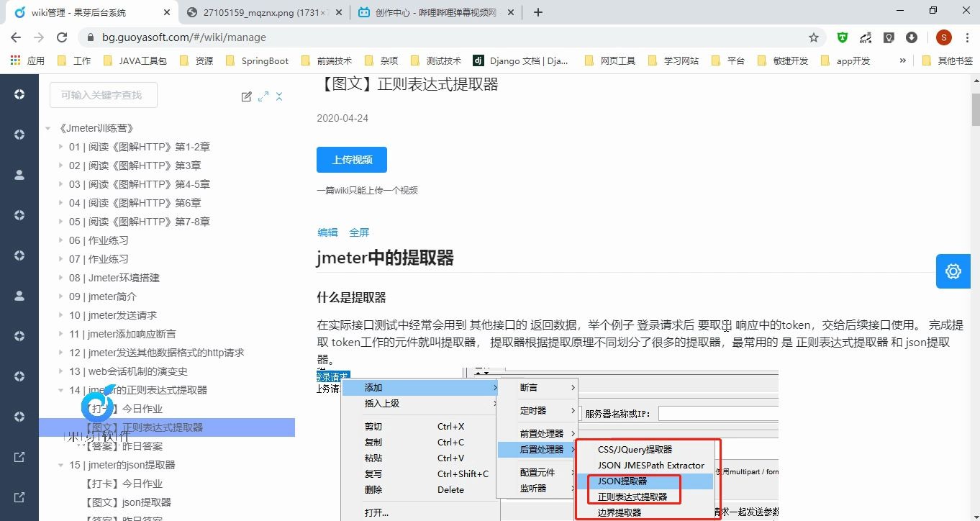This screenshot has width=980, height=521.
Task: Expand the 06 | 作业练习 node
Action: (x=61, y=240)
